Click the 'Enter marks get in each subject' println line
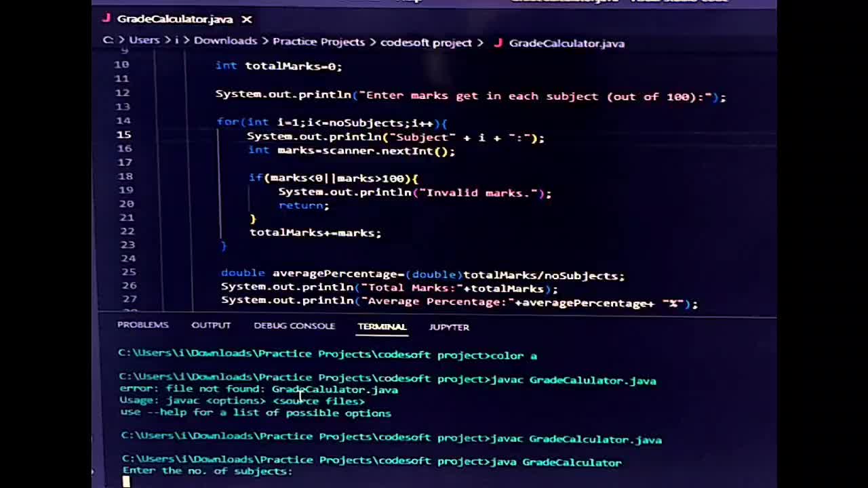This screenshot has width=868, height=488. click(x=471, y=96)
